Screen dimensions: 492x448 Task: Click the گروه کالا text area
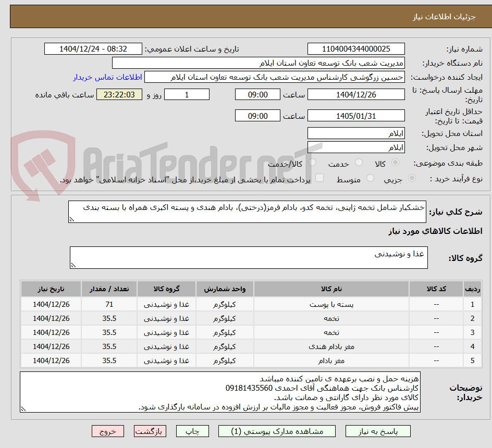point(249,257)
